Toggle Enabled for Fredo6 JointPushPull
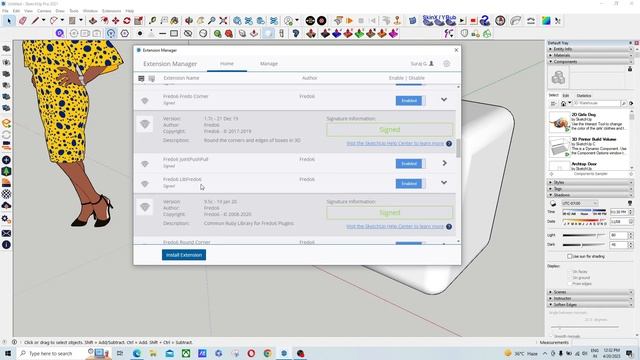Image resolution: width=640 pixels, height=360 pixels. point(411,163)
